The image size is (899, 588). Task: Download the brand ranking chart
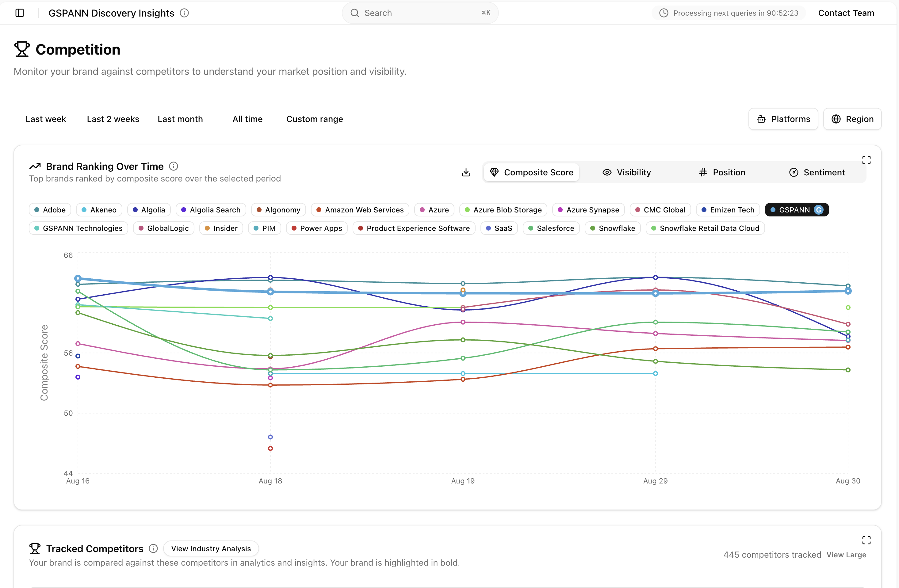466,172
